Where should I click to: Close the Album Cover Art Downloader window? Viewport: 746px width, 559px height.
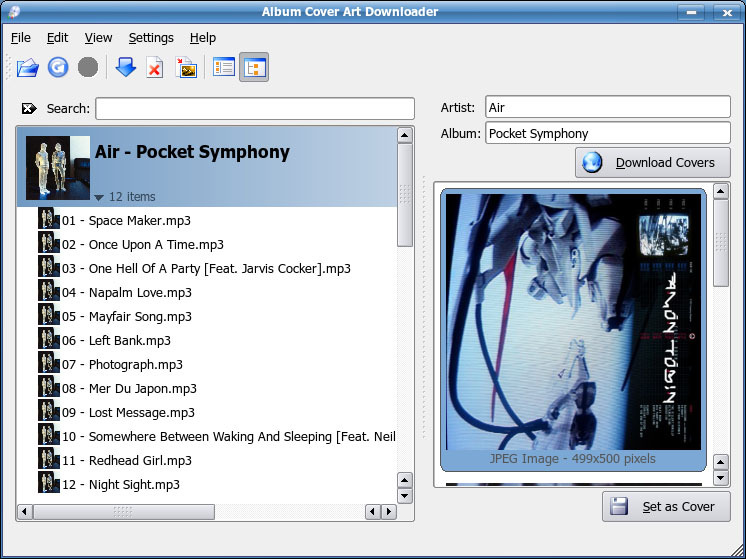tap(726, 12)
